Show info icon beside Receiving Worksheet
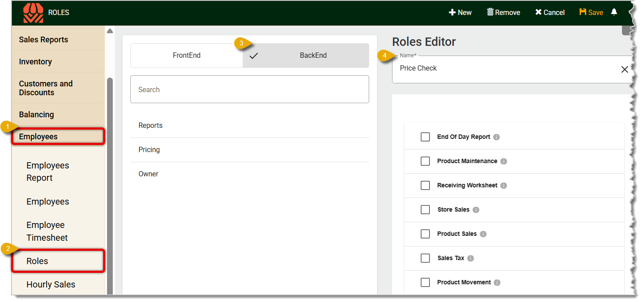644x302 pixels. [503, 186]
